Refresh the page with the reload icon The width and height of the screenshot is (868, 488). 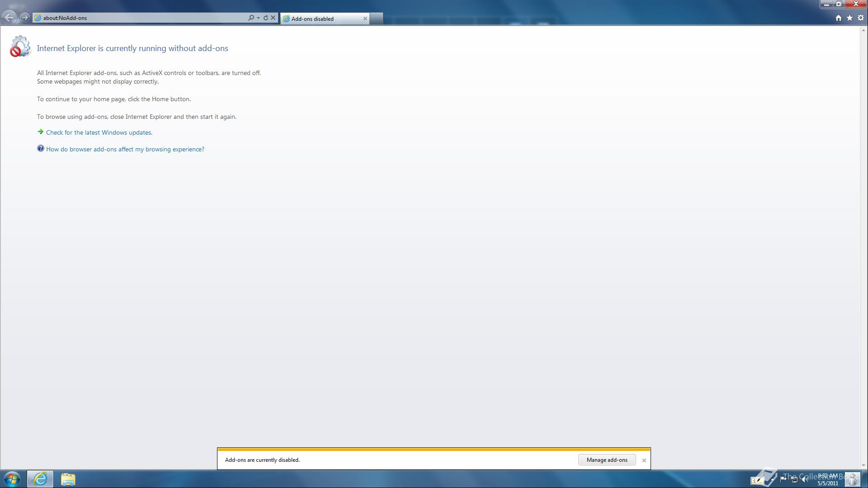266,18
